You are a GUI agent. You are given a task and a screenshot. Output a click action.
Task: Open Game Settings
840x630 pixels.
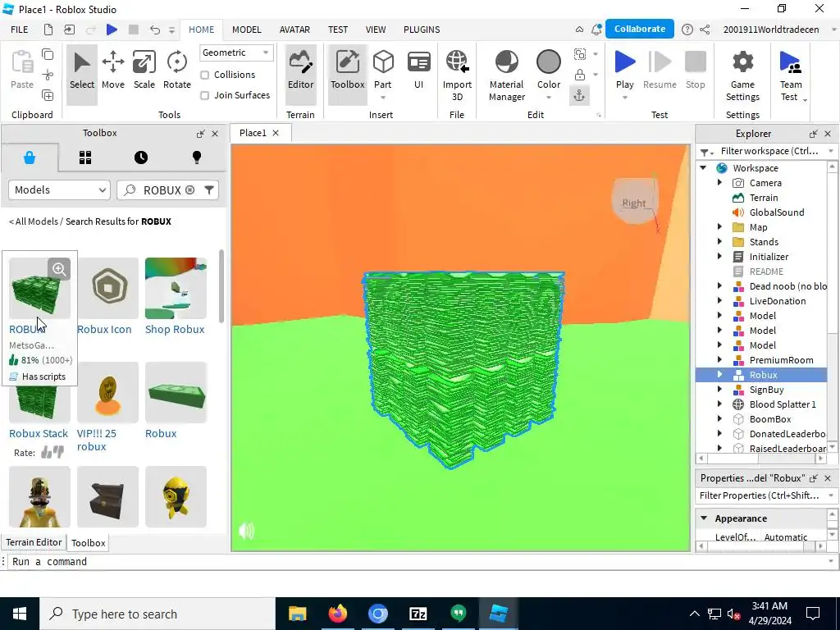point(742,75)
